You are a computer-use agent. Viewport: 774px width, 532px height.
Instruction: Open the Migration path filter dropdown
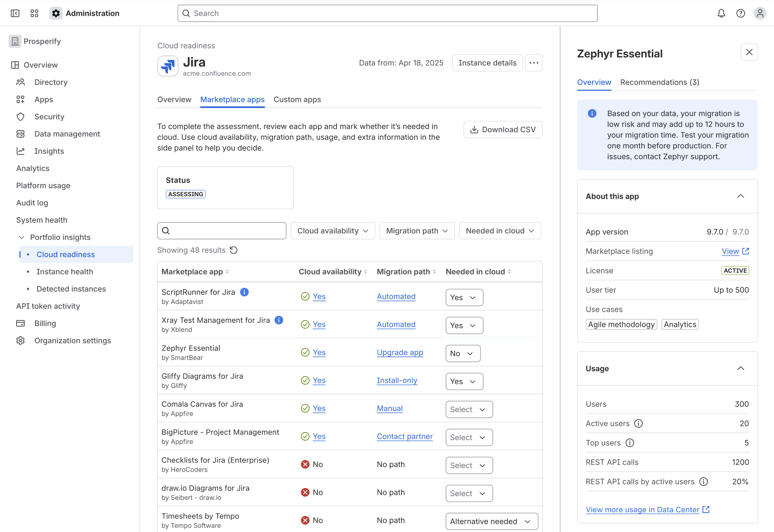point(417,231)
